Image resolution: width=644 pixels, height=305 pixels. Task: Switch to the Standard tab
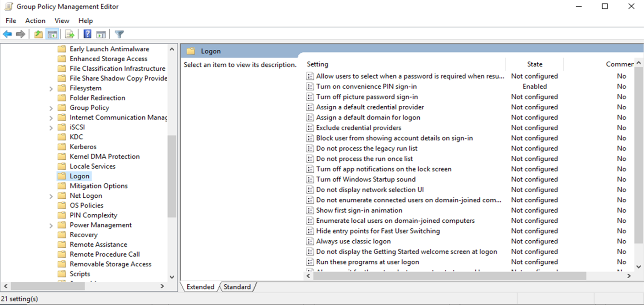(237, 287)
